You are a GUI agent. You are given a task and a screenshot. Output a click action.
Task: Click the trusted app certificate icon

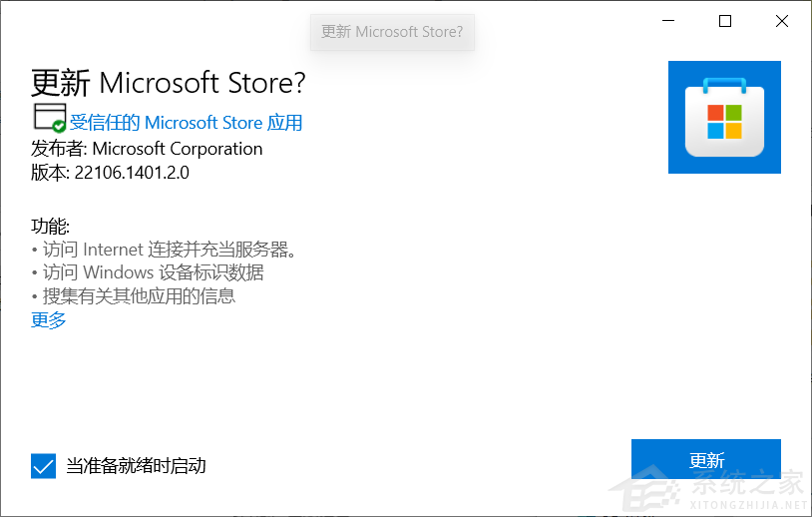click(x=47, y=115)
